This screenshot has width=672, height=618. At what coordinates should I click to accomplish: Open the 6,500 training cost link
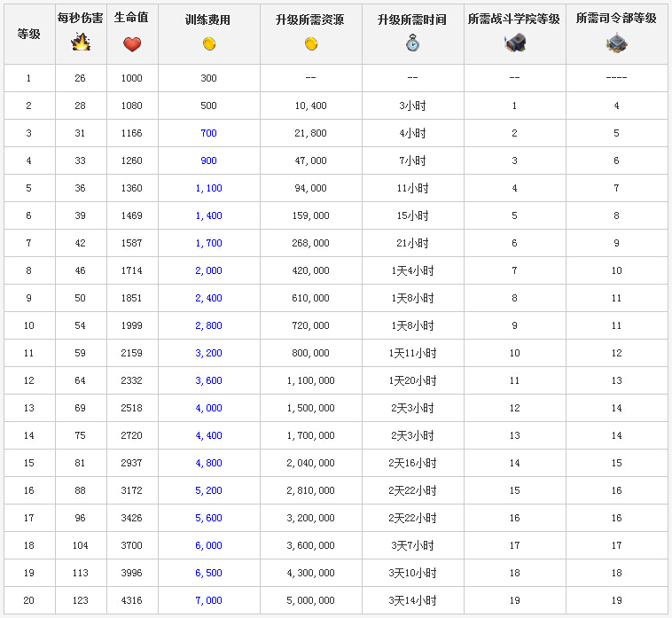(208, 573)
